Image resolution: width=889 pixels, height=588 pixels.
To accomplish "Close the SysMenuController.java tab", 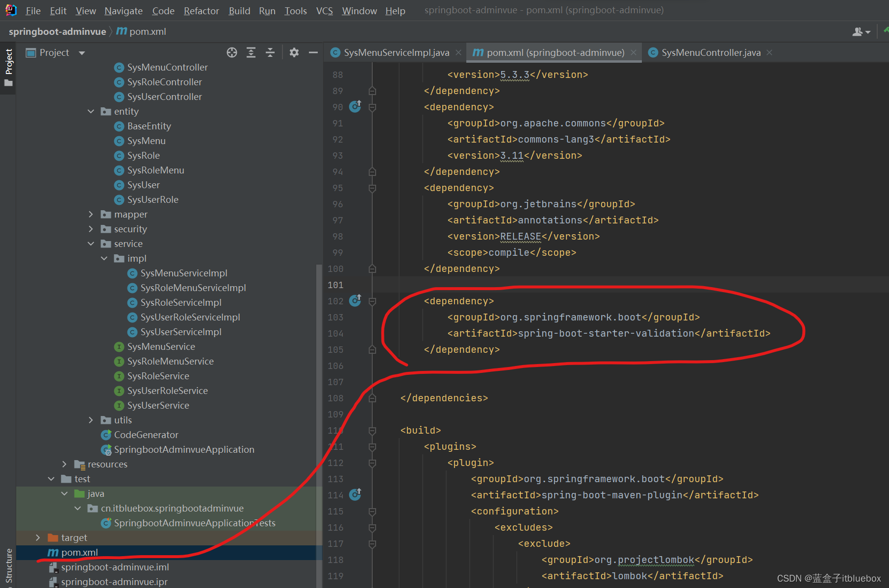I will (x=769, y=52).
